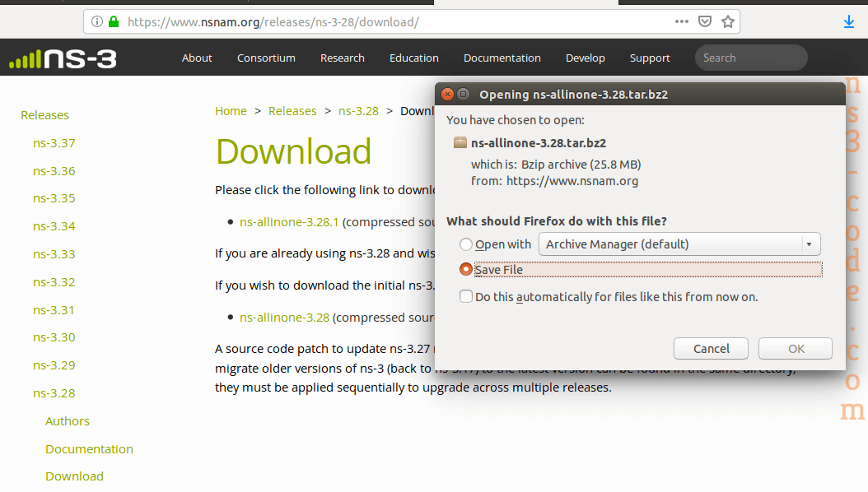
Task: Open ns-3.28 in the sidebar
Action: click(54, 393)
